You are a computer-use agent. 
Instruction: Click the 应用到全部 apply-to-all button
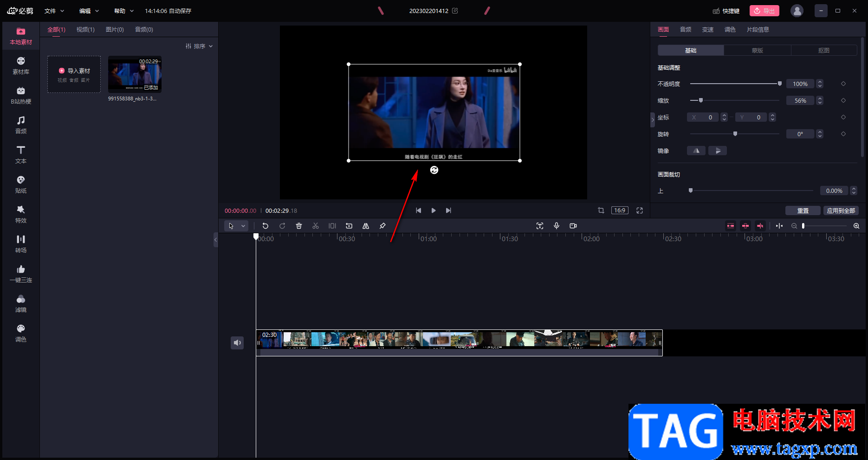click(x=841, y=210)
